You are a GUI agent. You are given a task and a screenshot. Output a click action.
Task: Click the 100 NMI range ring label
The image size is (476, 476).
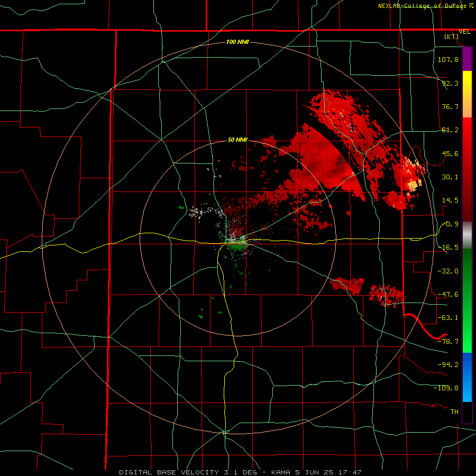coord(237,42)
